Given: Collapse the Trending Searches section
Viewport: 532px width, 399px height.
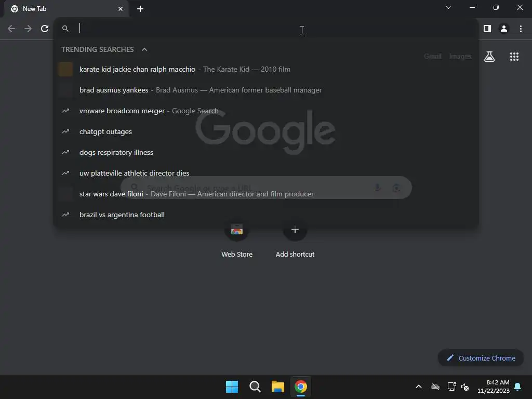Looking at the screenshot, I should tap(144, 49).
